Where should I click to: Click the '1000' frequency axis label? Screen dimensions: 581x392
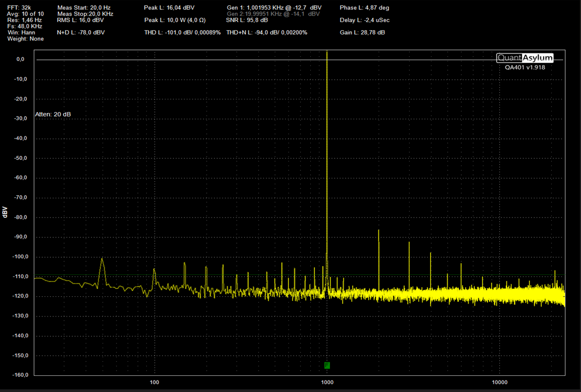pos(327,382)
